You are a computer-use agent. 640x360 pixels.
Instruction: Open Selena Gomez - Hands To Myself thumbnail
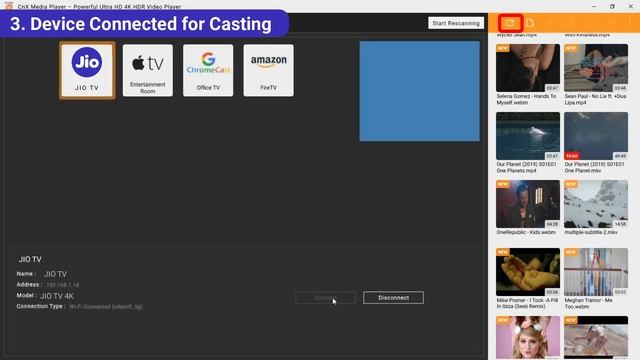(528, 68)
